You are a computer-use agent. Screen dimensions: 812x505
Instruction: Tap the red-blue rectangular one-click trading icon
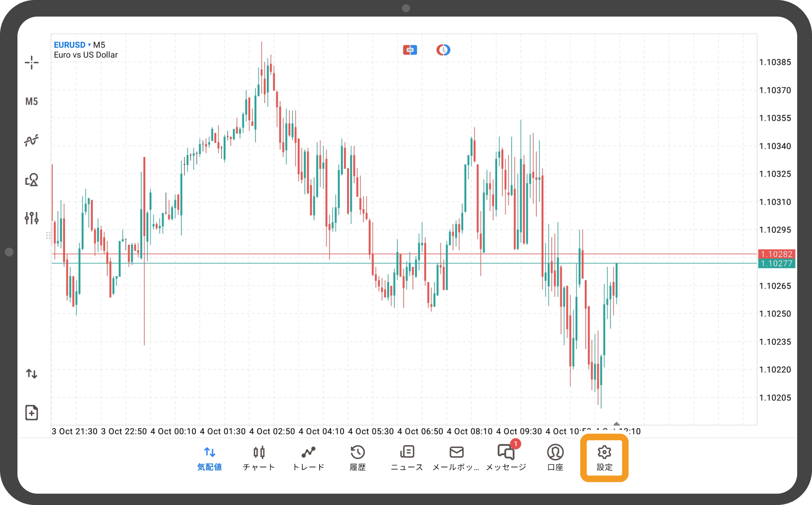pyautogui.click(x=409, y=50)
